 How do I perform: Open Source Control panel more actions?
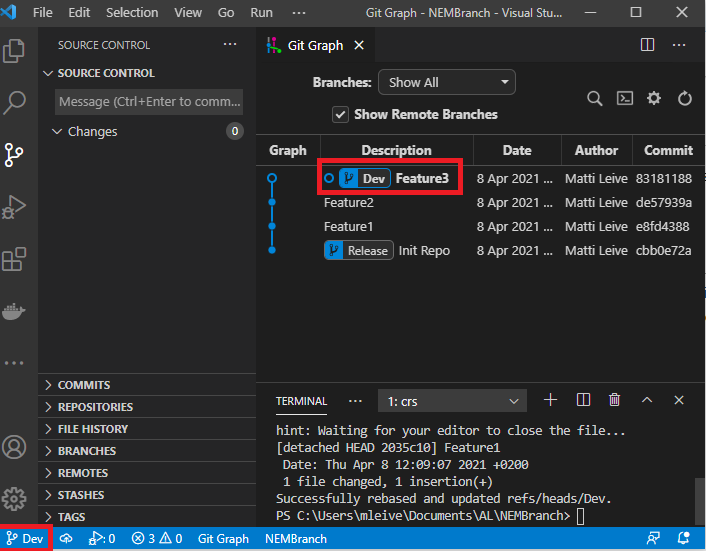pyautogui.click(x=230, y=44)
